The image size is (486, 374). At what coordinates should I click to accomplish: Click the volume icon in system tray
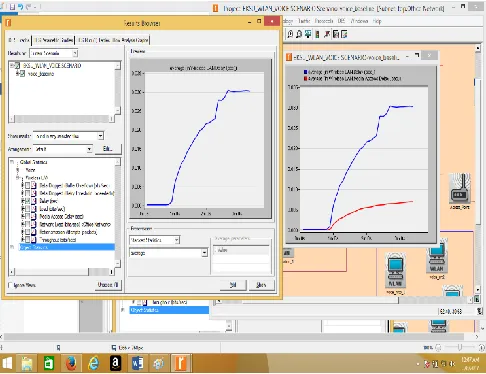pyautogui.click(x=452, y=364)
